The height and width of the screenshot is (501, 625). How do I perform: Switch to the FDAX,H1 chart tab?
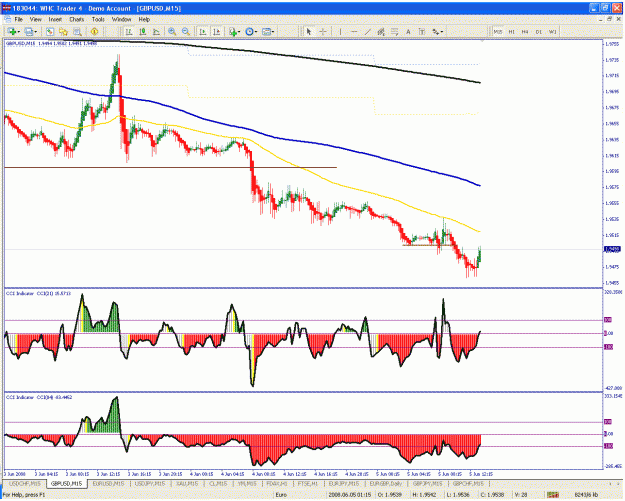pos(276,483)
